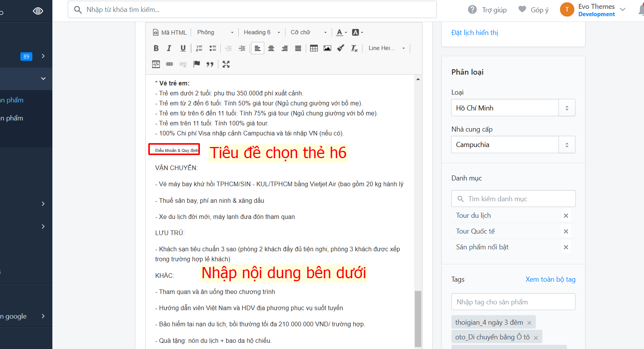Remove the oto_Di chuyển bằng Ô tô tag

[536, 338]
